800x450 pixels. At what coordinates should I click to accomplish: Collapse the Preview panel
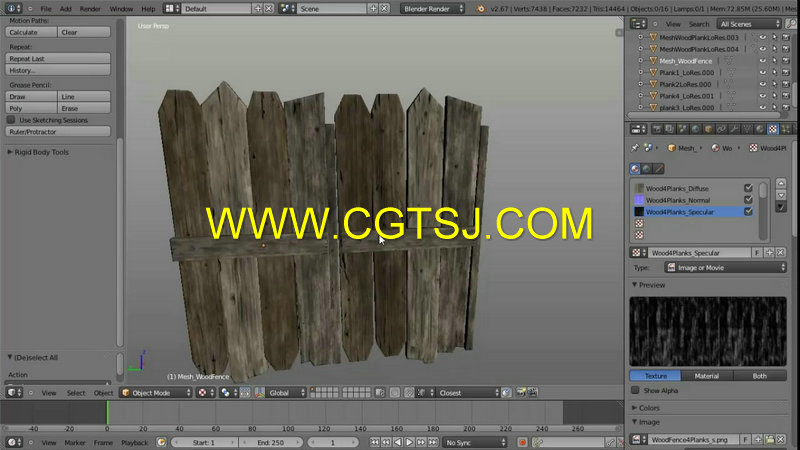click(x=648, y=285)
